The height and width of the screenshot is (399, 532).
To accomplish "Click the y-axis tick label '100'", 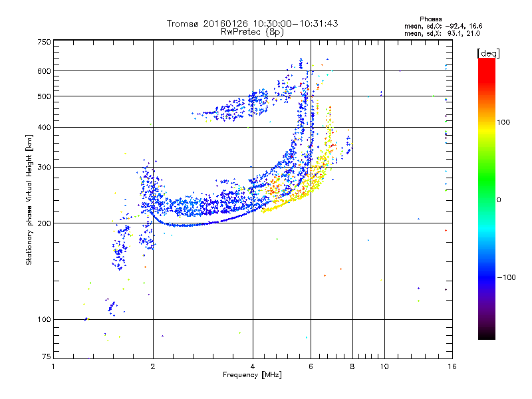I will click(x=45, y=320).
